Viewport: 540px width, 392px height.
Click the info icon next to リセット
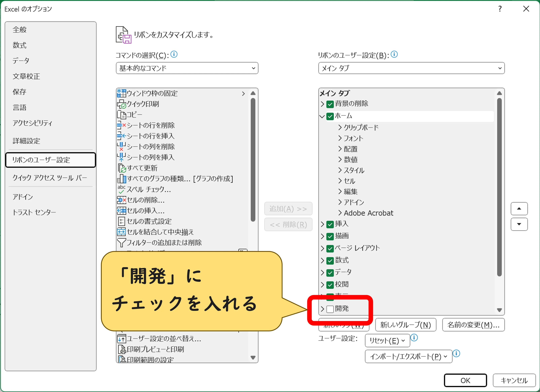coord(414,338)
